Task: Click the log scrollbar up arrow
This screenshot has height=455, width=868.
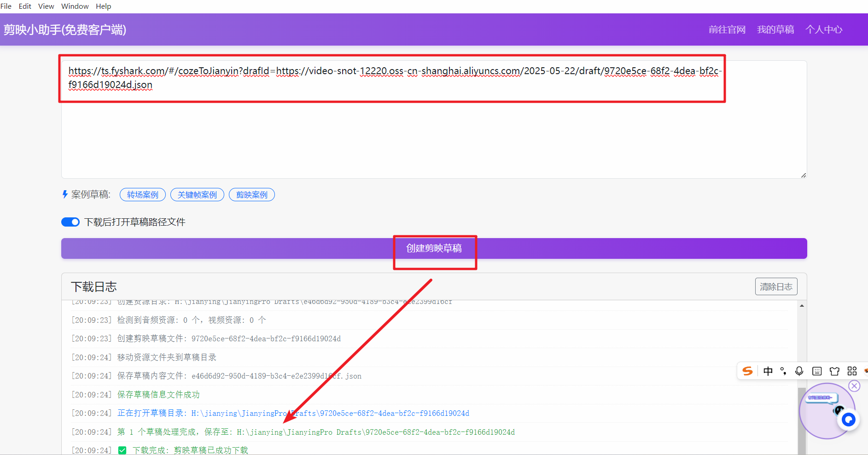Action: [802, 306]
